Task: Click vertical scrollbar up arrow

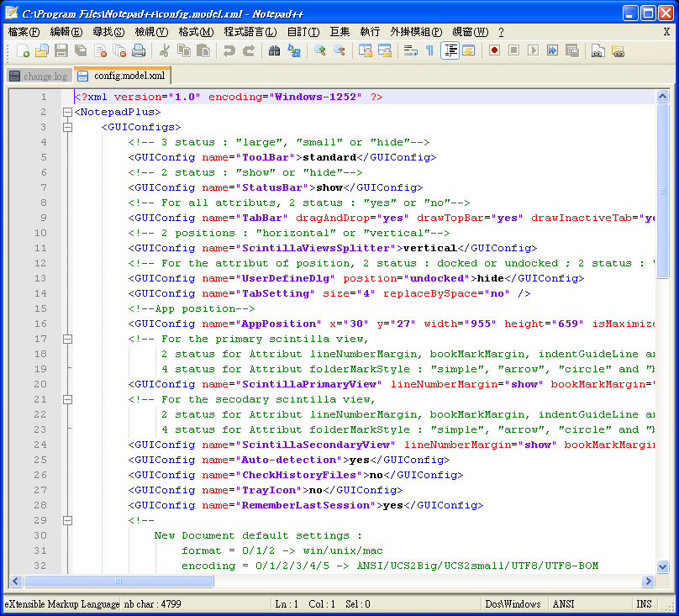Action: (x=662, y=96)
